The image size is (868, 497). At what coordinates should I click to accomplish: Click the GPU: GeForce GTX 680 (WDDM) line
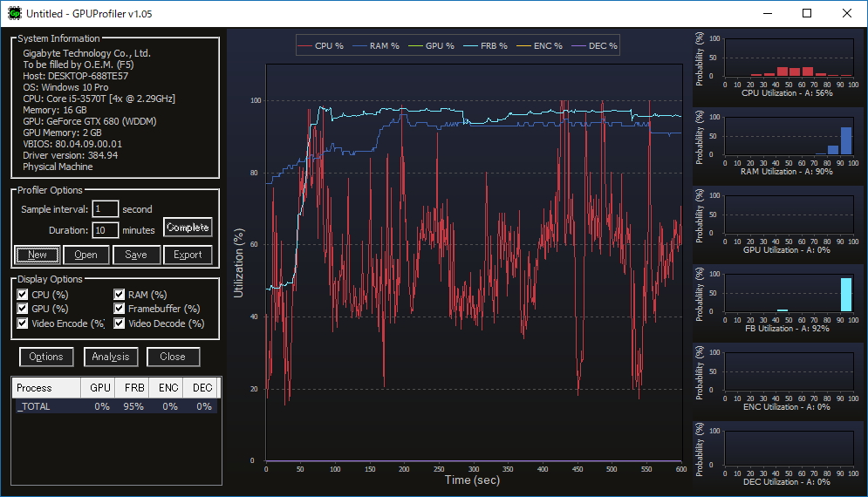[90, 121]
